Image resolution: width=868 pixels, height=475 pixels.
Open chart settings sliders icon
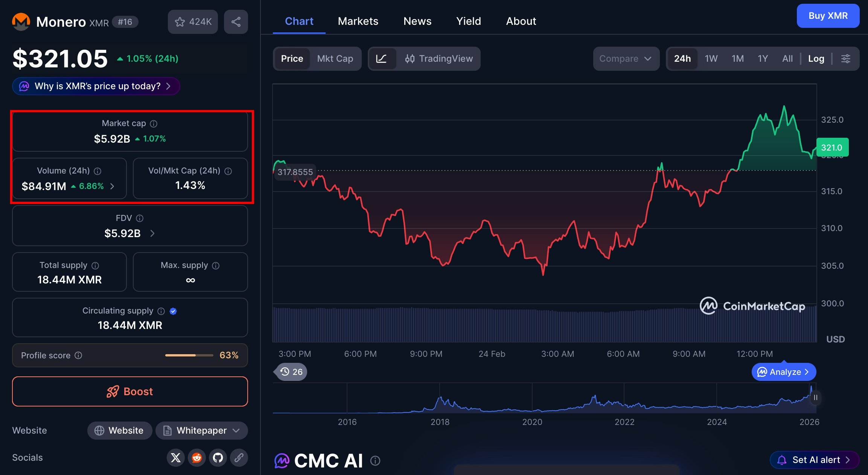coord(845,59)
